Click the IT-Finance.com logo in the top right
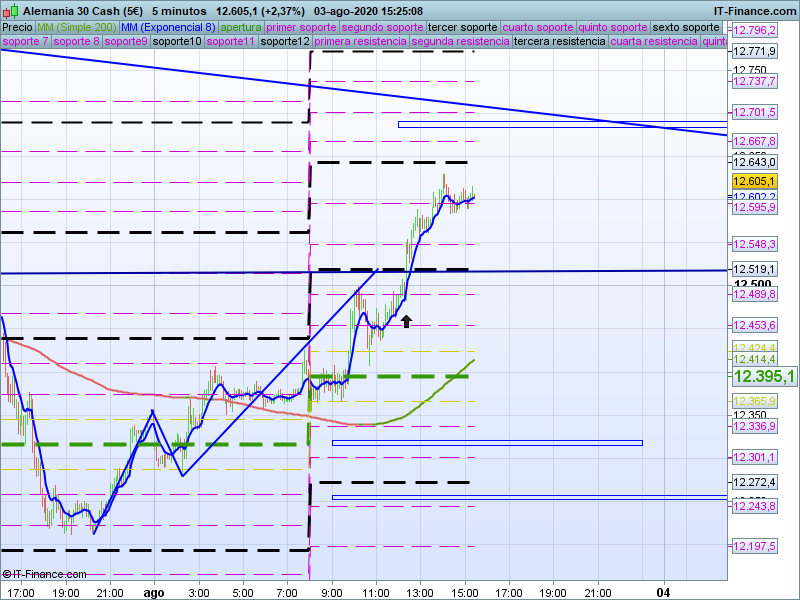Viewport: 800px width, 600px height. point(755,10)
